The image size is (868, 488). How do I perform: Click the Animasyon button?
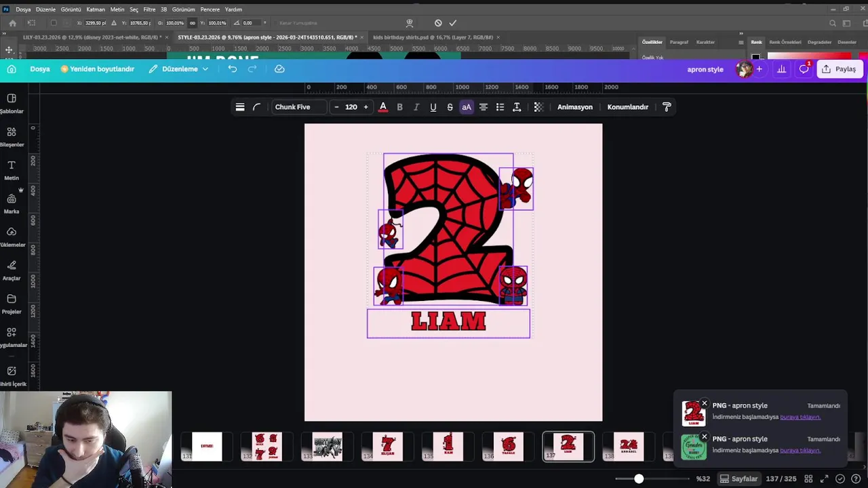point(575,107)
